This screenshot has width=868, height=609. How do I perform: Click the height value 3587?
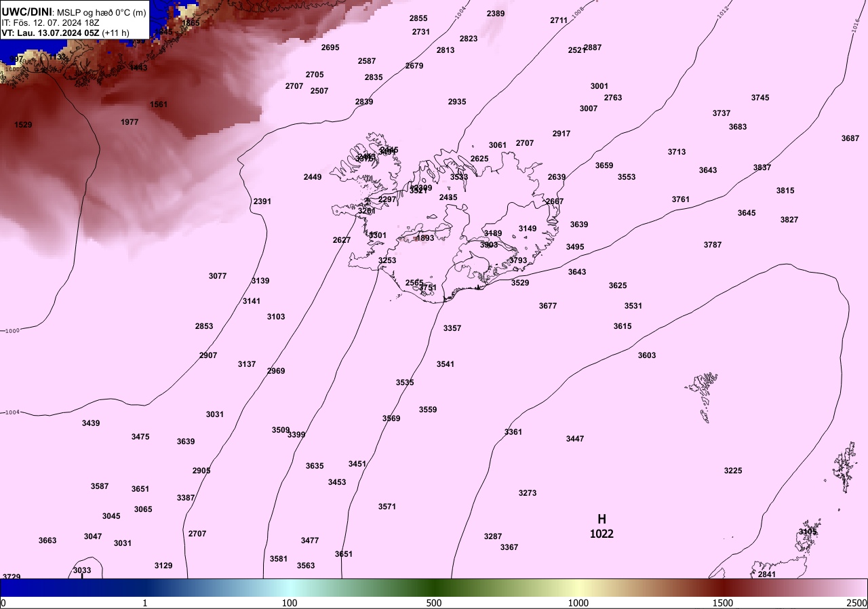(x=100, y=486)
